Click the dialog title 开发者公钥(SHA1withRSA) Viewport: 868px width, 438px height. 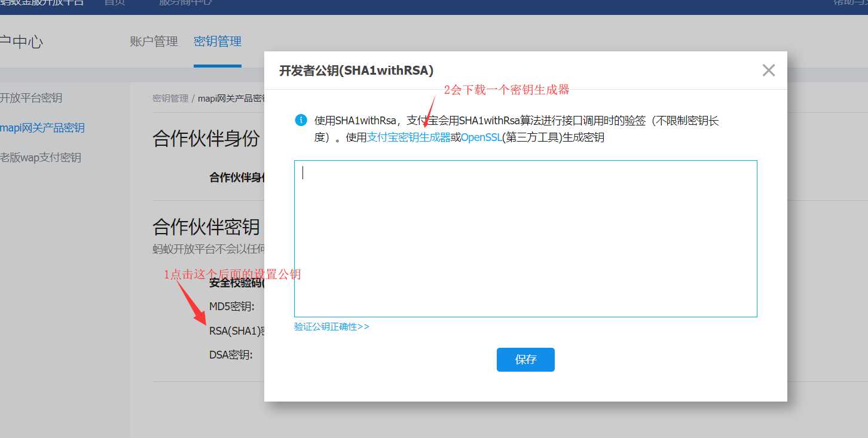tap(356, 71)
